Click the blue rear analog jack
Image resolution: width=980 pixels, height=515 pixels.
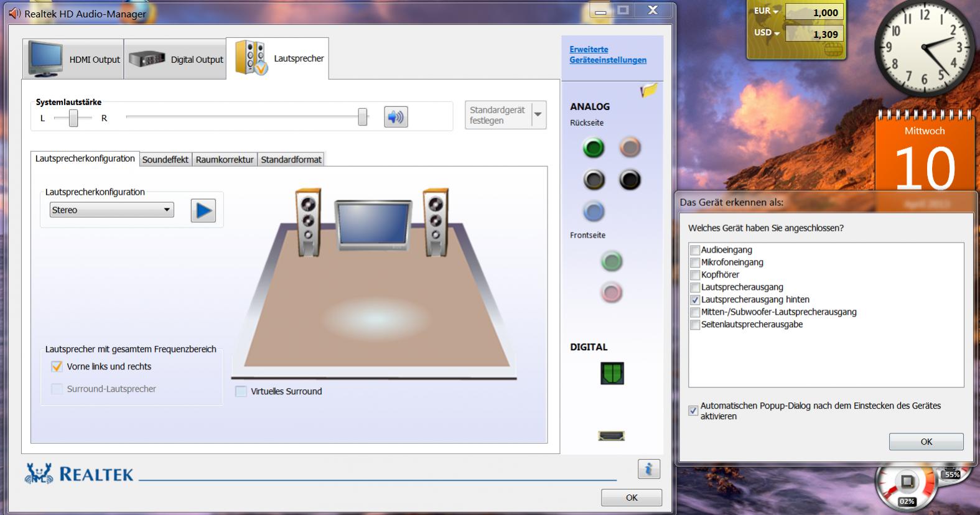(594, 211)
